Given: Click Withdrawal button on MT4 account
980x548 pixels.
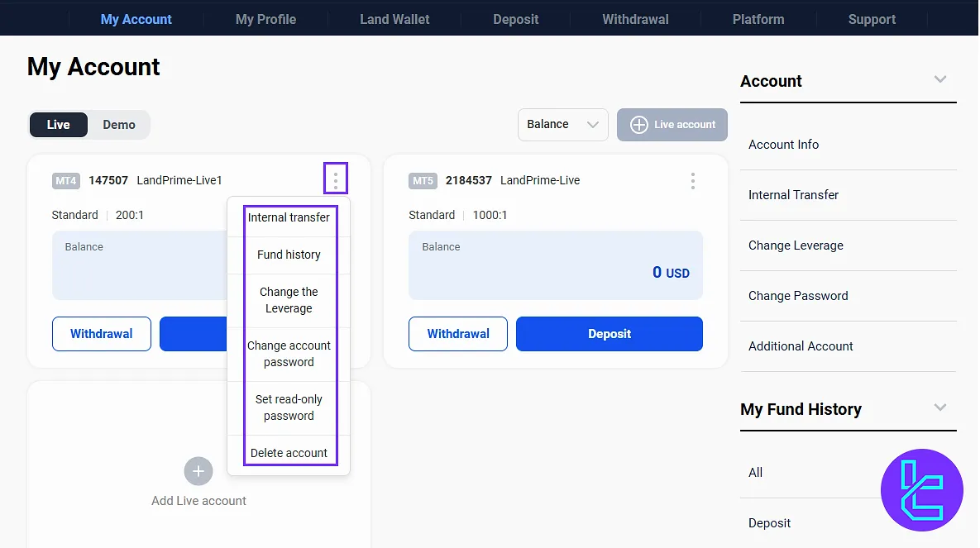Looking at the screenshot, I should click(x=102, y=334).
